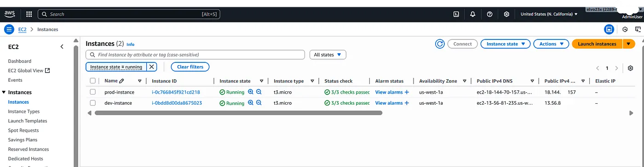
Task: Click the monitor icon at far right
Action: (x=638, y=29)
